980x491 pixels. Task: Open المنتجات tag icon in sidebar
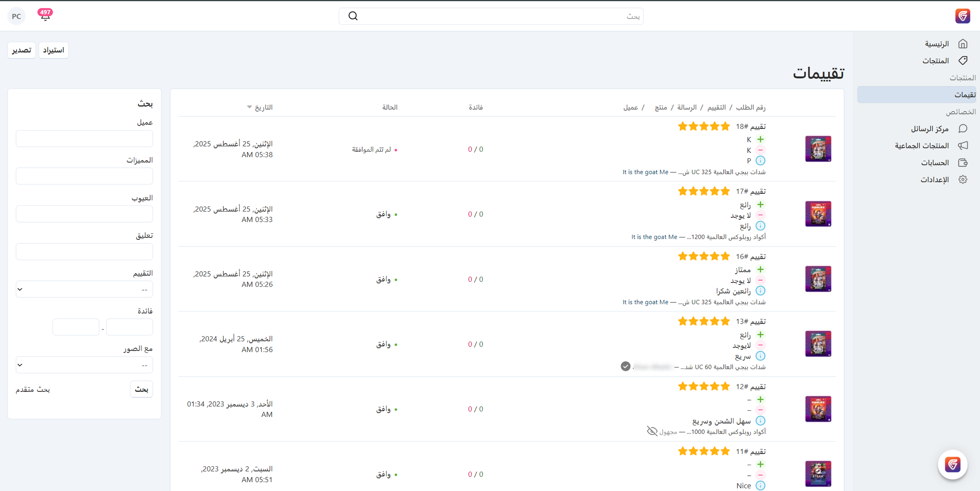coord(963,60)
